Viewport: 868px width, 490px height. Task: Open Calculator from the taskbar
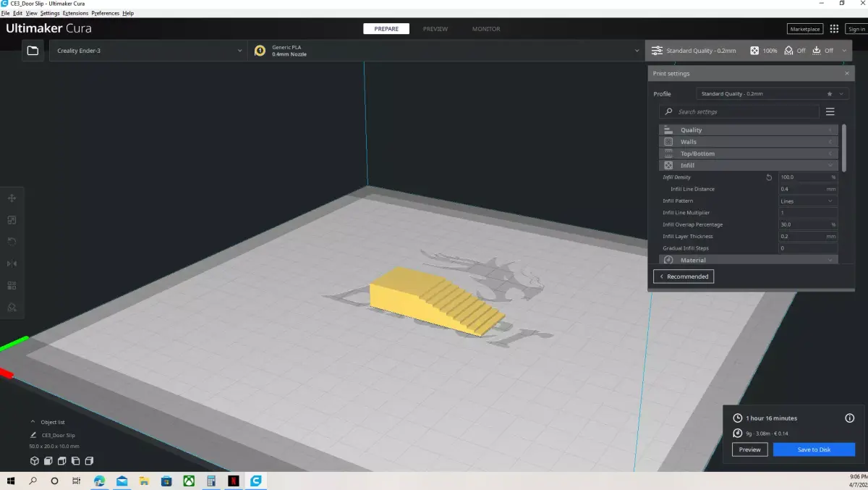[210, 481]
